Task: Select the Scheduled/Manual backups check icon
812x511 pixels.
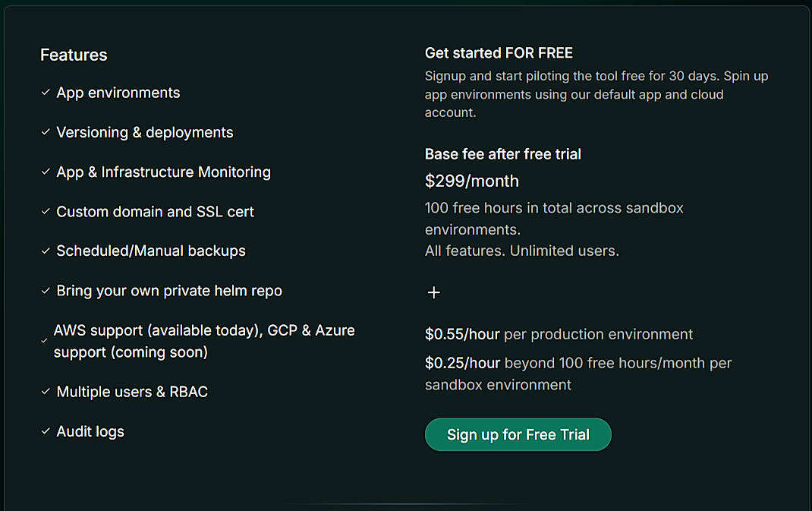Action: (x=45, y=251)
